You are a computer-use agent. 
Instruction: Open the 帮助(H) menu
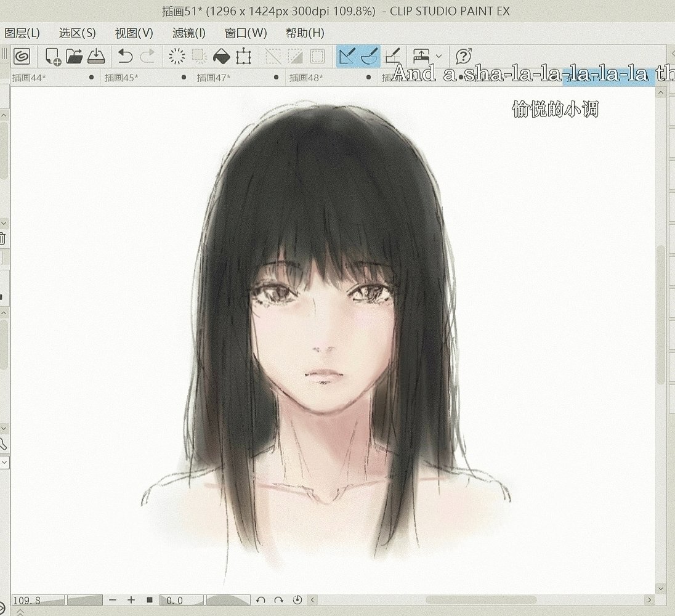point(305,33)
